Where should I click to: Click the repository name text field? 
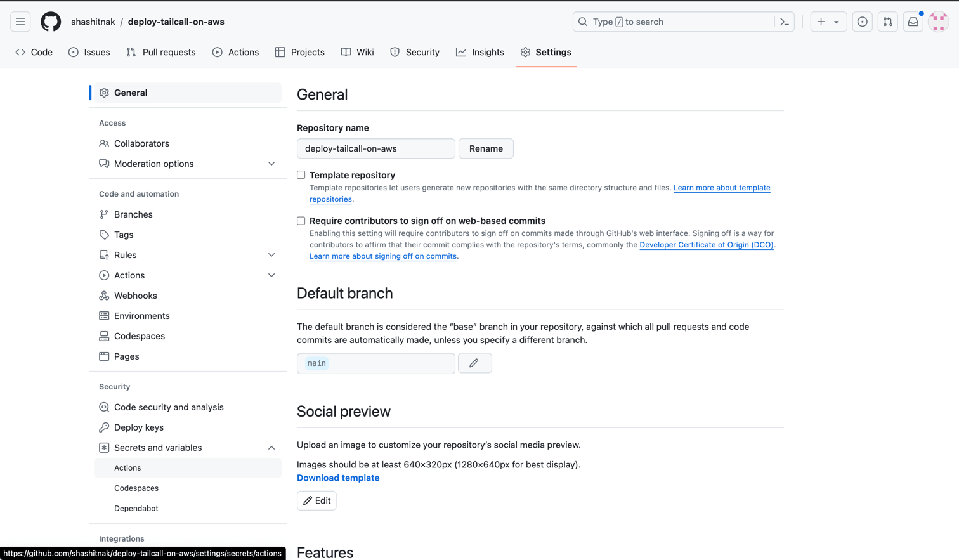pyautogui.click(x=375, y=148)
